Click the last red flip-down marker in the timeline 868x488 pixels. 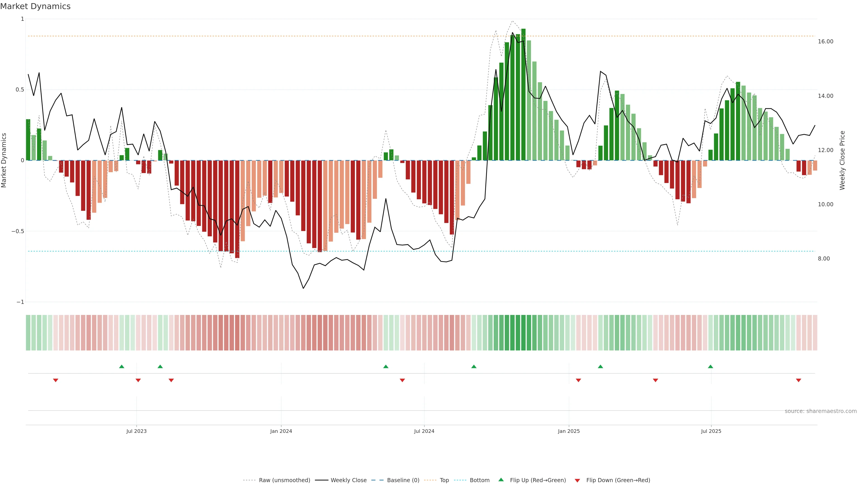798,380
